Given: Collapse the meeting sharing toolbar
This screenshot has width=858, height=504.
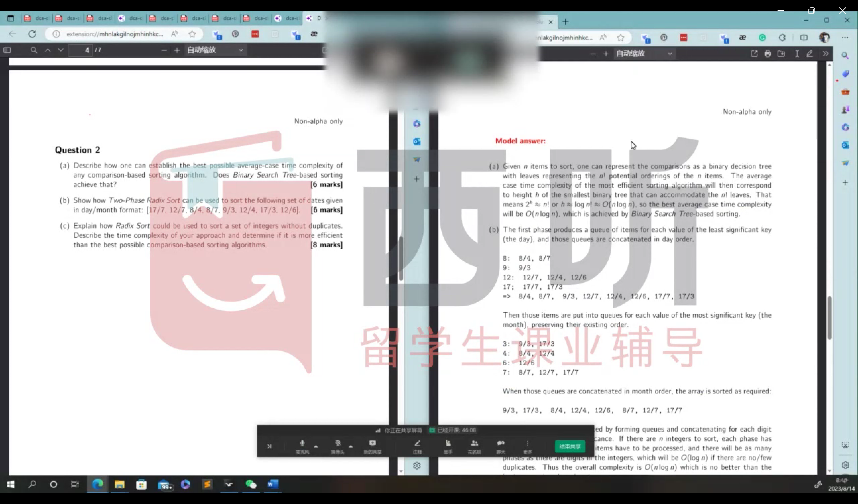Looking at the screenshot, I should click(269, 446).
